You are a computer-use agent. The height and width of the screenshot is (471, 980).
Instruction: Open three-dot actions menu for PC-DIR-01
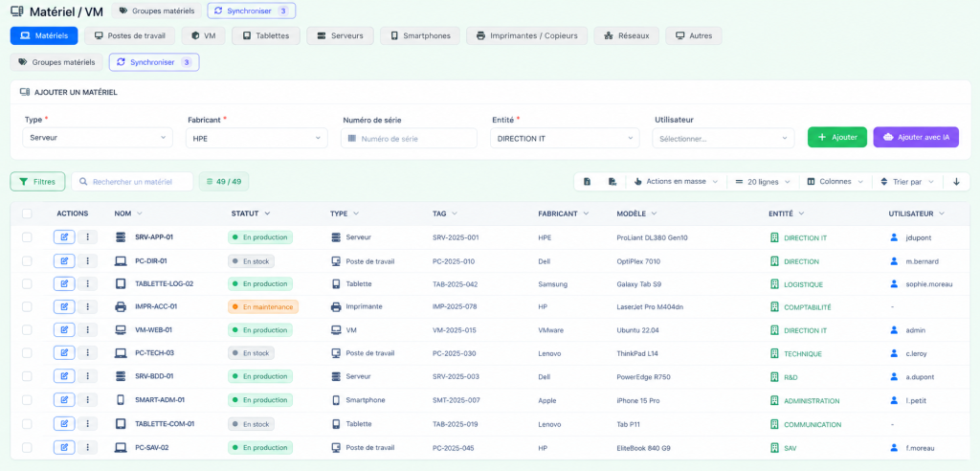87,260
